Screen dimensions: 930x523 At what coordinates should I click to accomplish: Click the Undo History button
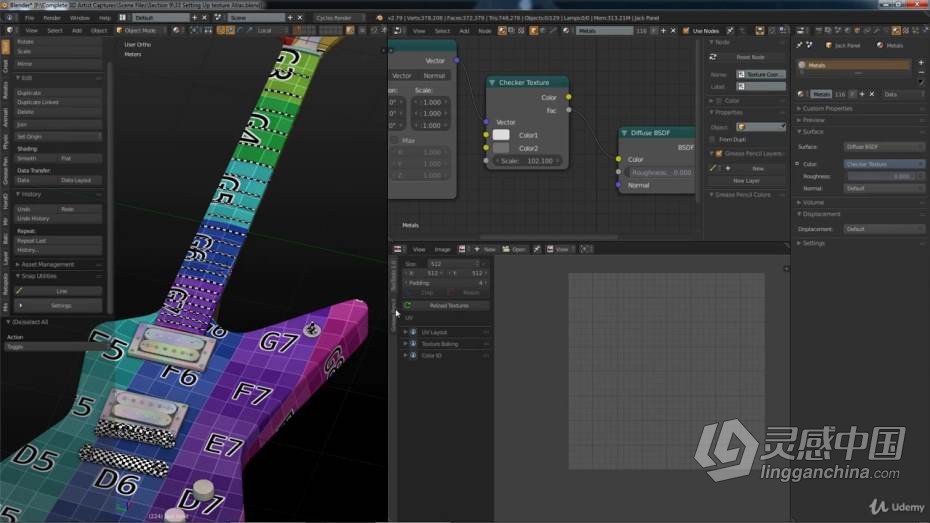(x=58, y=219)
